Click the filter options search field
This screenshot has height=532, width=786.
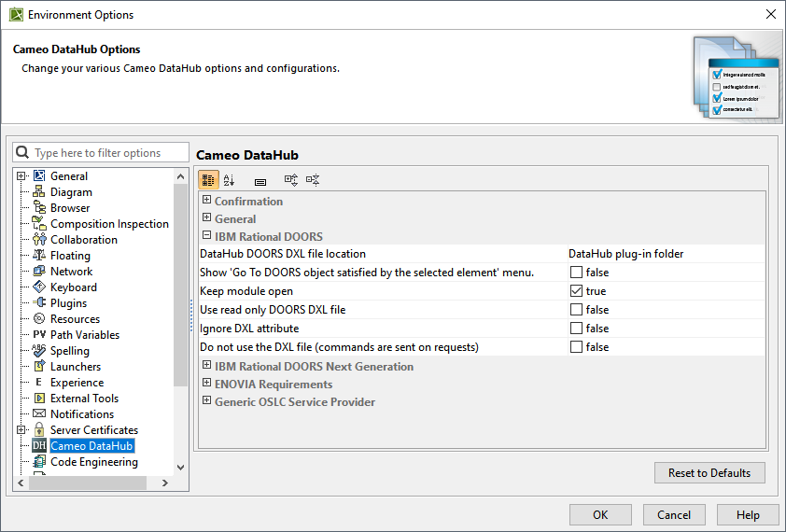108,153
